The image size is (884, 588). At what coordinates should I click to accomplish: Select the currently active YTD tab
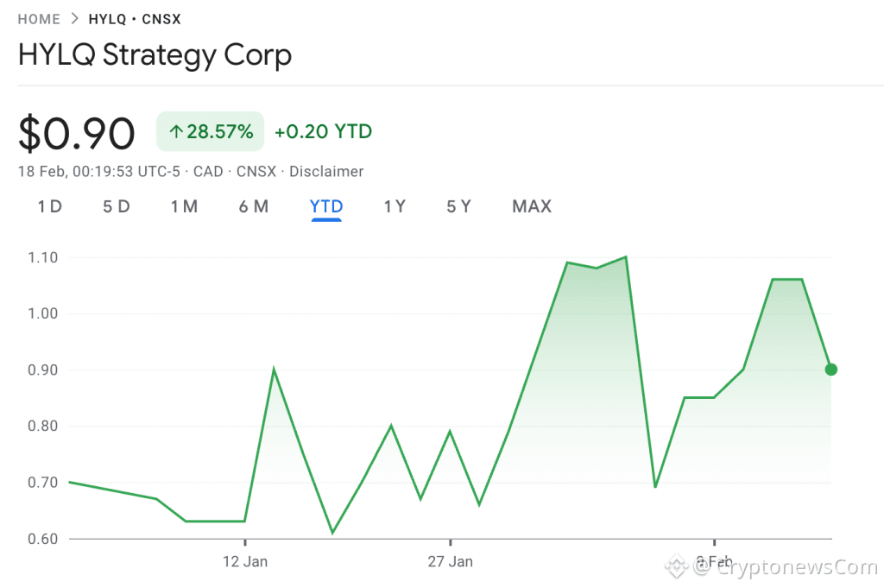[x=325, y=206]
